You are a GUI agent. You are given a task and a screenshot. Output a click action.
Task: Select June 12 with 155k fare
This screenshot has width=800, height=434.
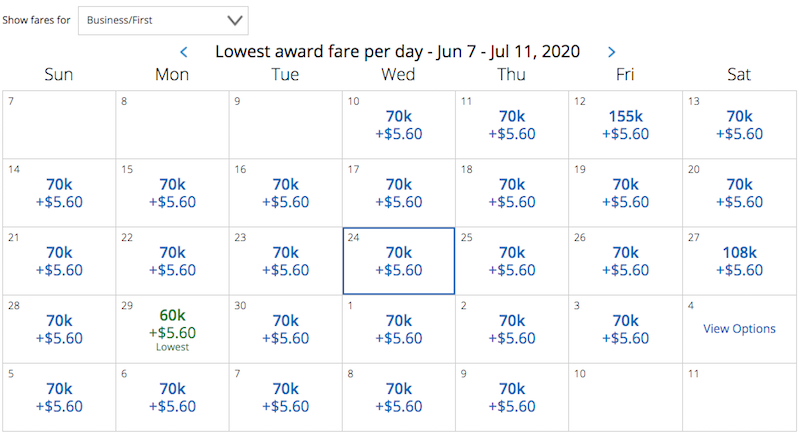[626, 125]
